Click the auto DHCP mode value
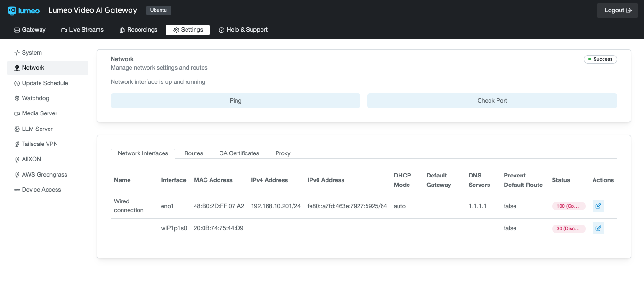 399,206
